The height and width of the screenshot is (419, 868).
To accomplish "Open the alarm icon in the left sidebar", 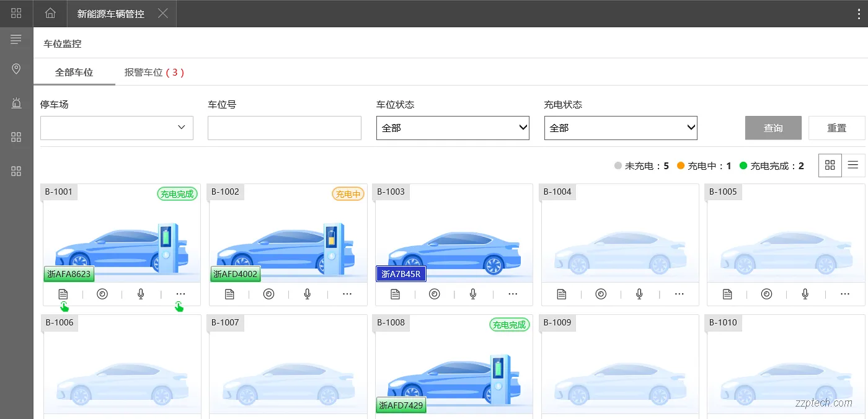I will click(16, 103).
